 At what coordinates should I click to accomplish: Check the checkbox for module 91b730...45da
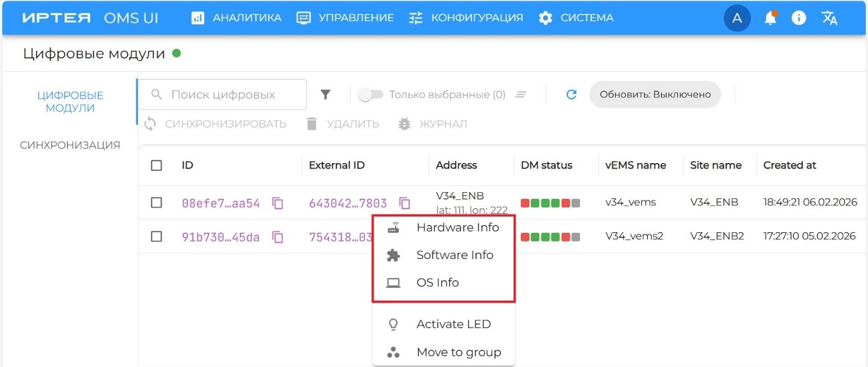pos(156,236)
